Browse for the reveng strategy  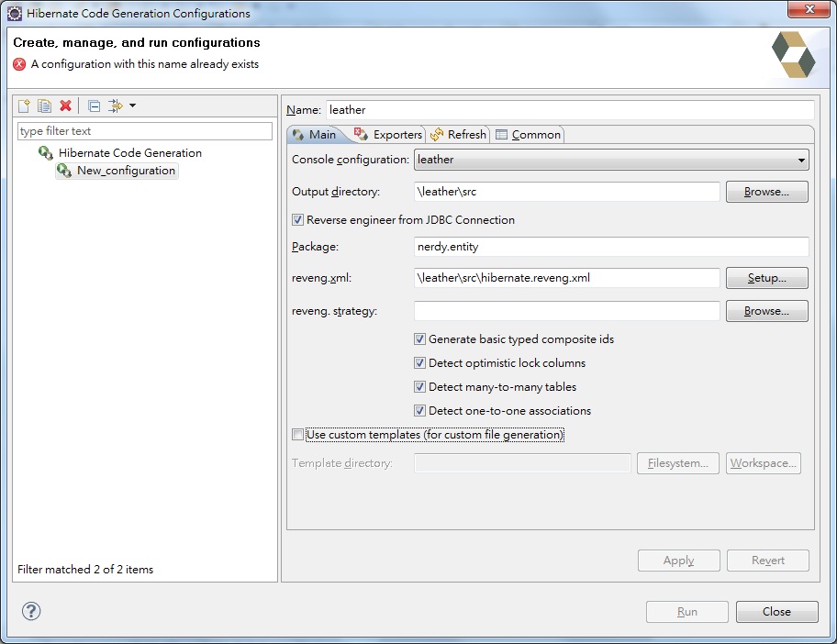pos(766,311)
